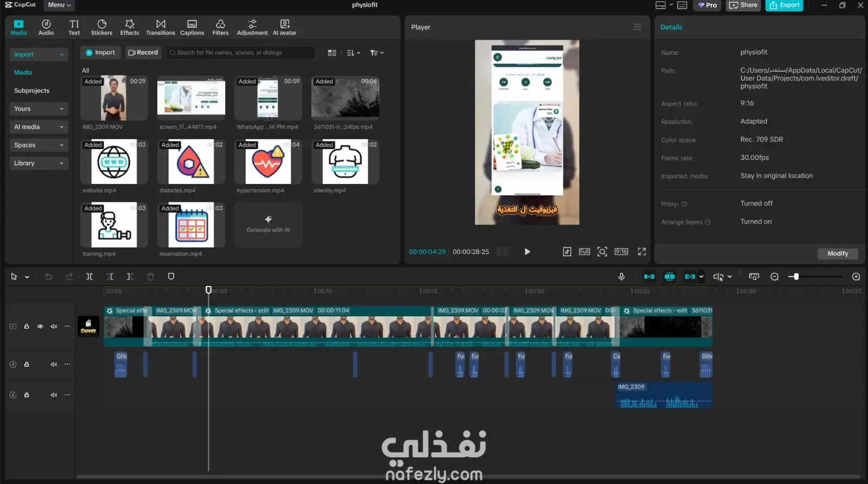Image resolution: width=868 pixels, height=484 pixels.
Task: Click the Delete right trim icon
Action: 130,277
